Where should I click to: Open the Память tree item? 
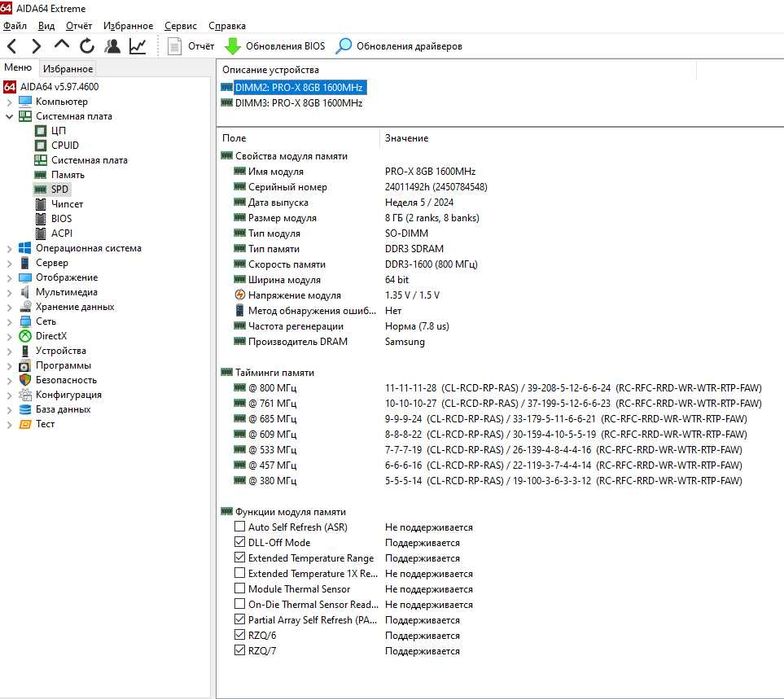pyautogui.click(x=68, y=174)
